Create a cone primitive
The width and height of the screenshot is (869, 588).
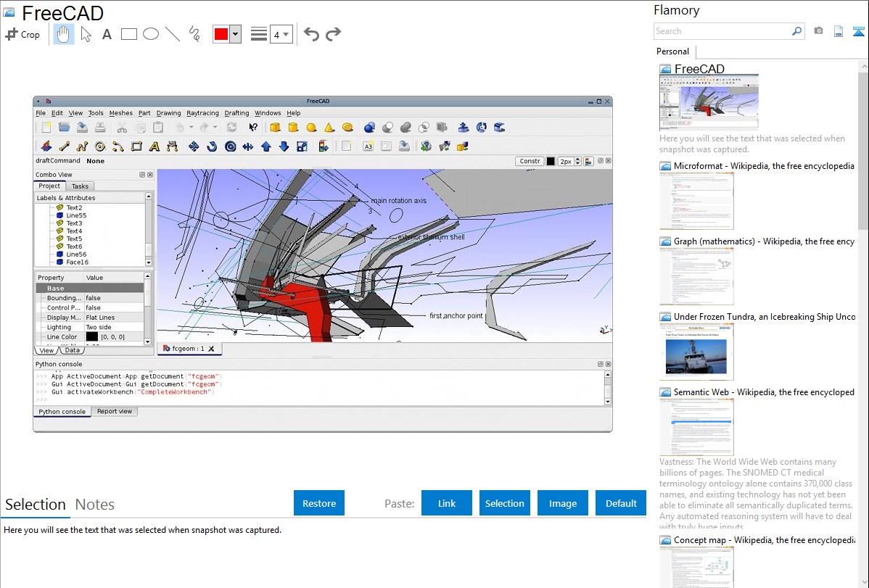tap(329, 128)
